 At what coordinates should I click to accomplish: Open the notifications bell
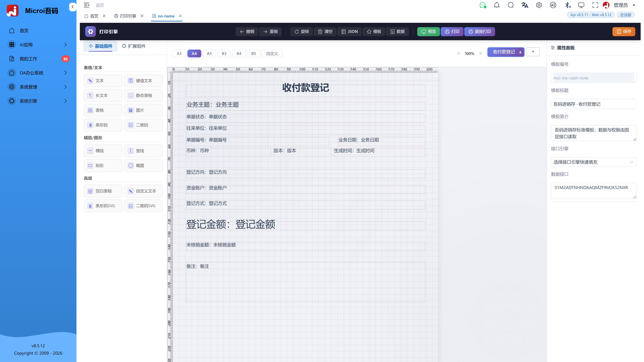(497, 5)
